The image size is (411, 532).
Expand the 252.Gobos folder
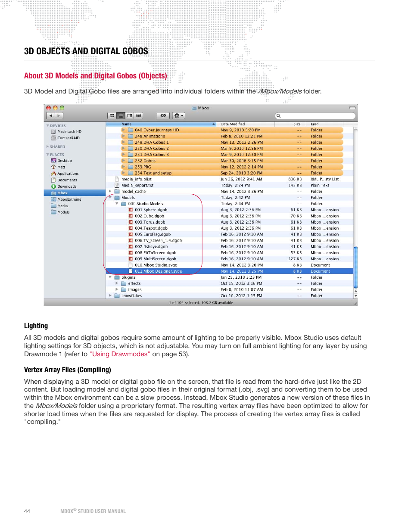123,161
